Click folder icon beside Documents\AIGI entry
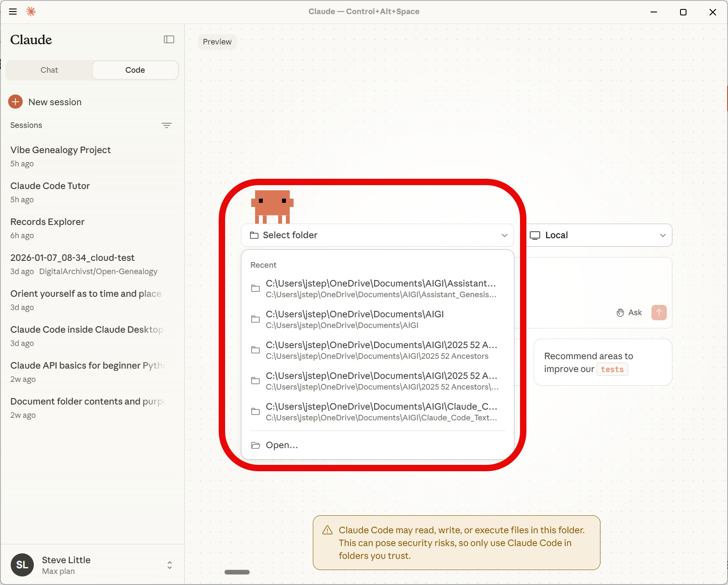The image size is (728, 585). pos(256,319)
